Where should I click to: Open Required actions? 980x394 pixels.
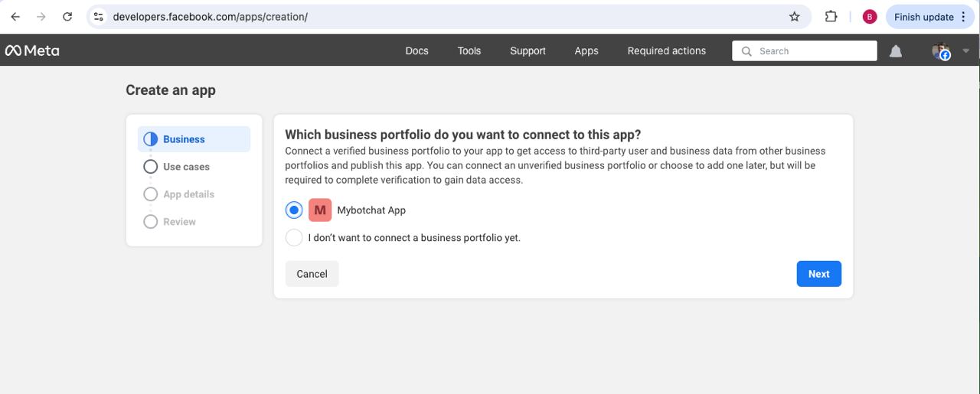tap(667, 50)
